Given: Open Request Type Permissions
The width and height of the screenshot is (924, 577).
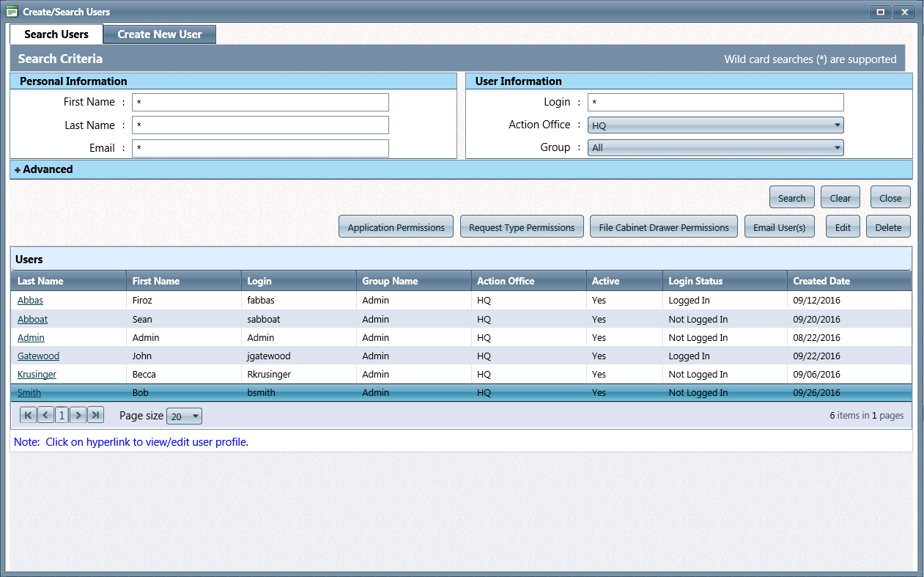Looking at the screenshot, I should [522, 227].
